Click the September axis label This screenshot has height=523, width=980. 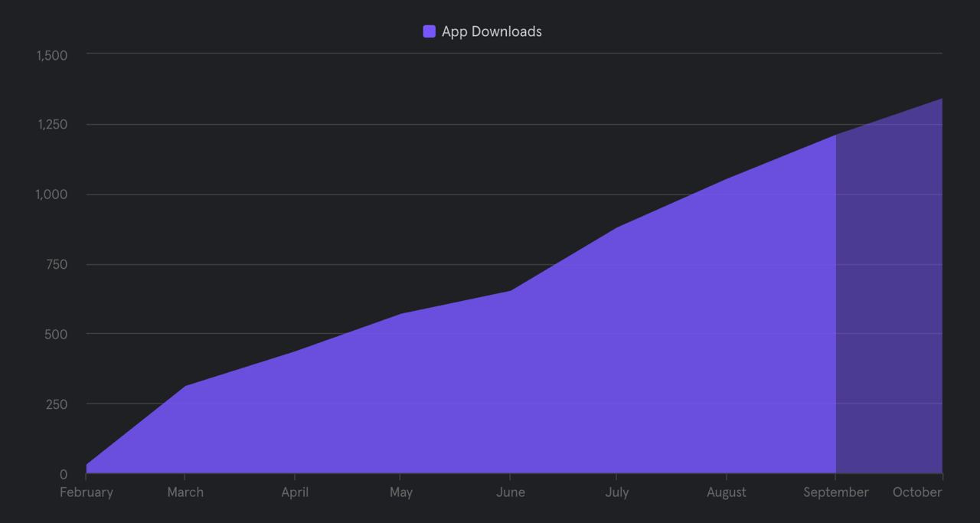[836, 492]
